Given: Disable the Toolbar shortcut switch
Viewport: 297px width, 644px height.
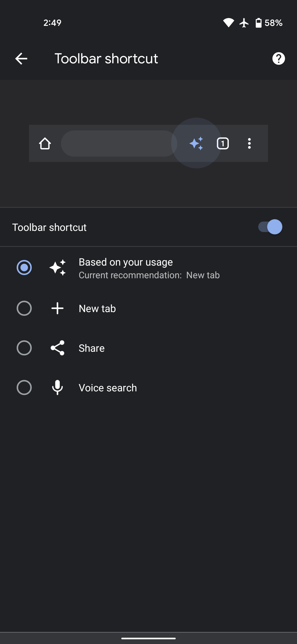Looking at the screenshot, I should click(270, 227).
